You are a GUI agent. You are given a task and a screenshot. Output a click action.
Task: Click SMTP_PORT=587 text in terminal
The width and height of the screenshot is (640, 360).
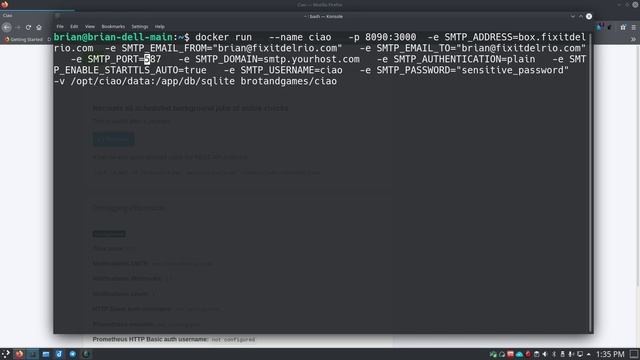(x=124, y=59)
